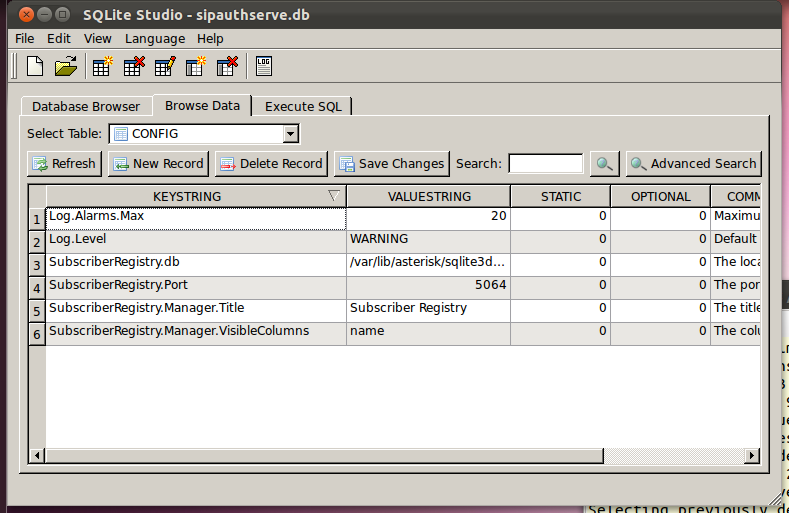The height and width of the screenshot is (513, 789).
Task: Click the magnifier search icon beside Search field
Action: (x=604, y=164)
